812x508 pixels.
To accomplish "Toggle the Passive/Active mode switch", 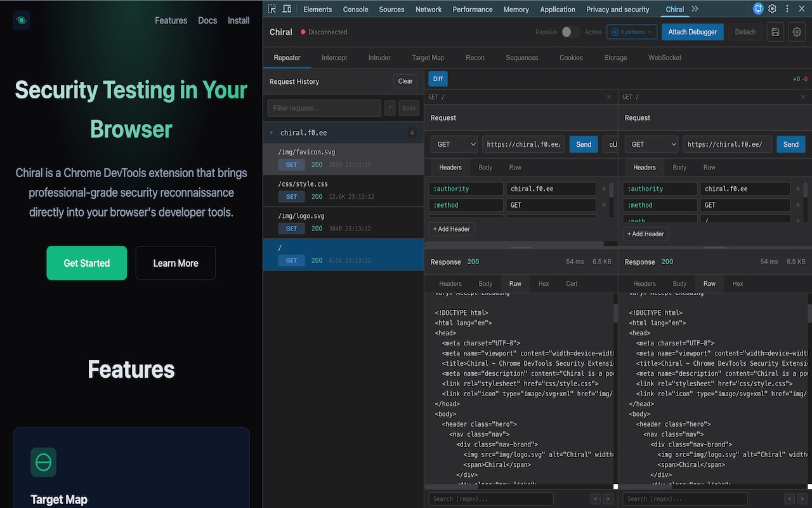I will tap(570, 32).
